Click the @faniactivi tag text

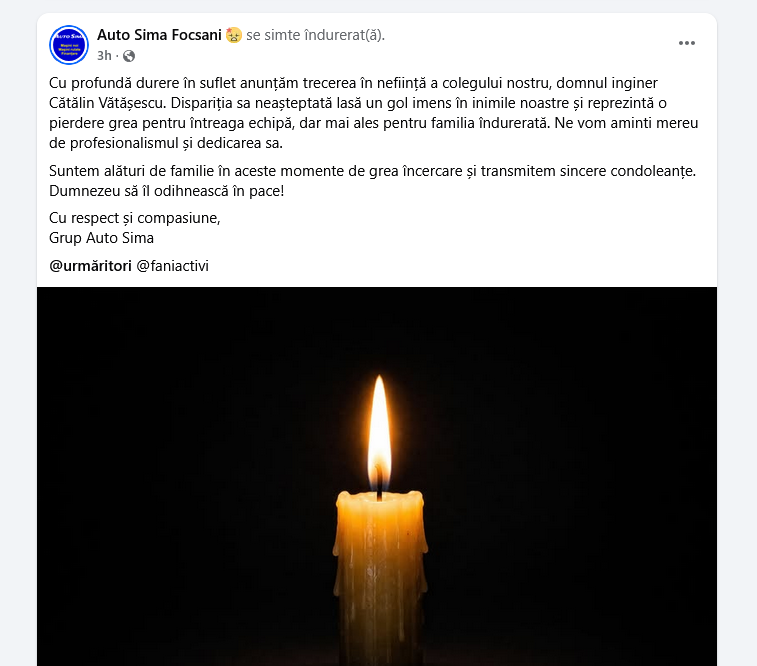pos(172,266)
